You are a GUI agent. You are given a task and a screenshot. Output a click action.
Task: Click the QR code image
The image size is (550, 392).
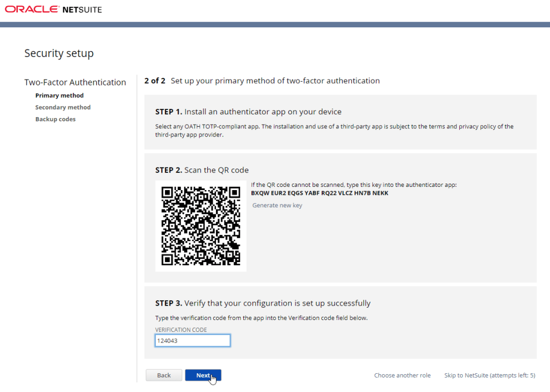[201, 226]
